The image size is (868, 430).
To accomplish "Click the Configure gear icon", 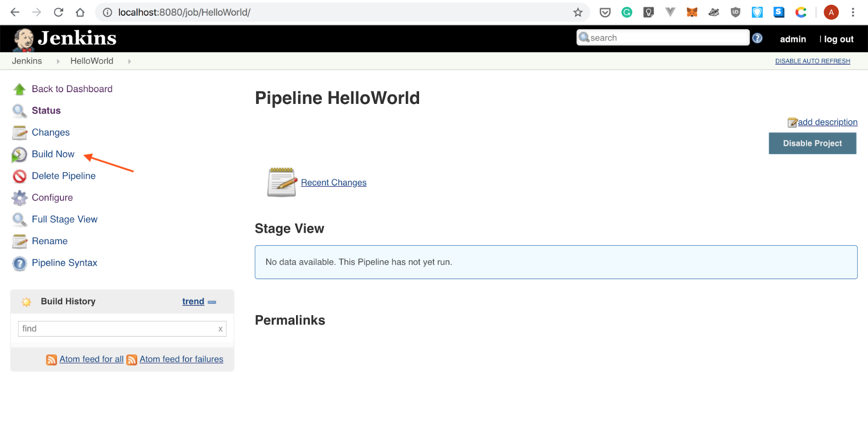I will point(20,198).
